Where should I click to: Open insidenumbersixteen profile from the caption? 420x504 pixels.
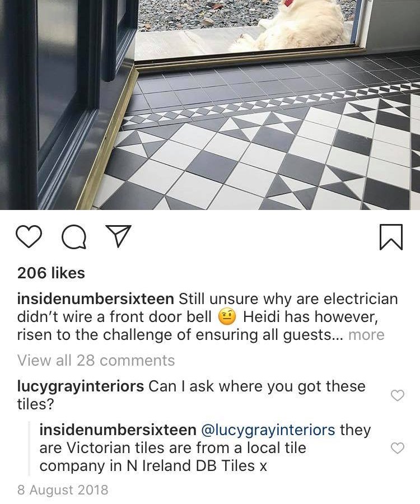(95, 299)
